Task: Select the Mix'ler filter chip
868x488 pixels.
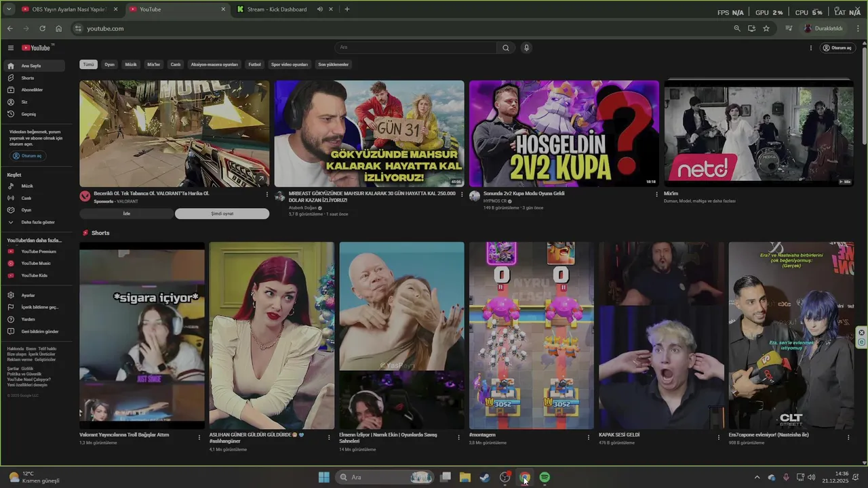Action: (154, 64)
